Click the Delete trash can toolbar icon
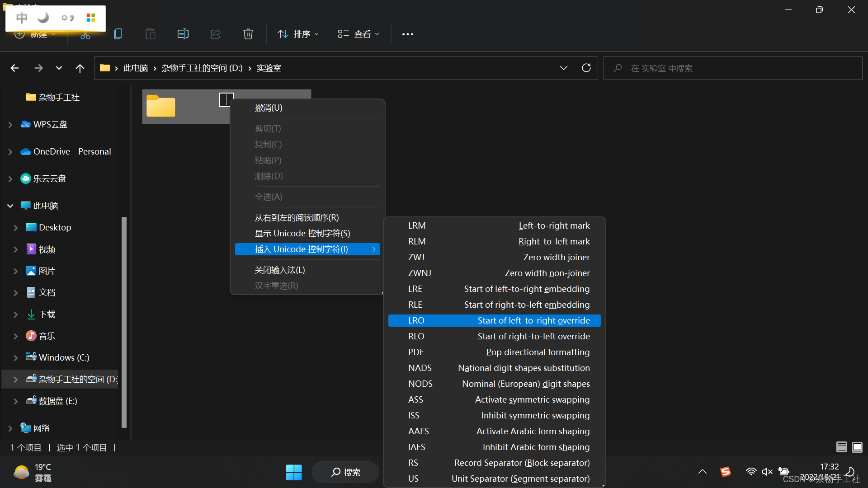The width and height of the screenshot is (868, 488). tap(248, 34)
